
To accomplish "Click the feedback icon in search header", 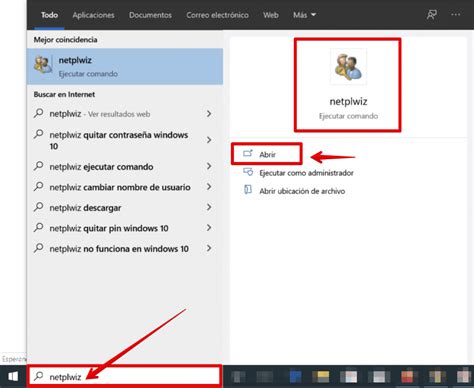I will (432, 15).
